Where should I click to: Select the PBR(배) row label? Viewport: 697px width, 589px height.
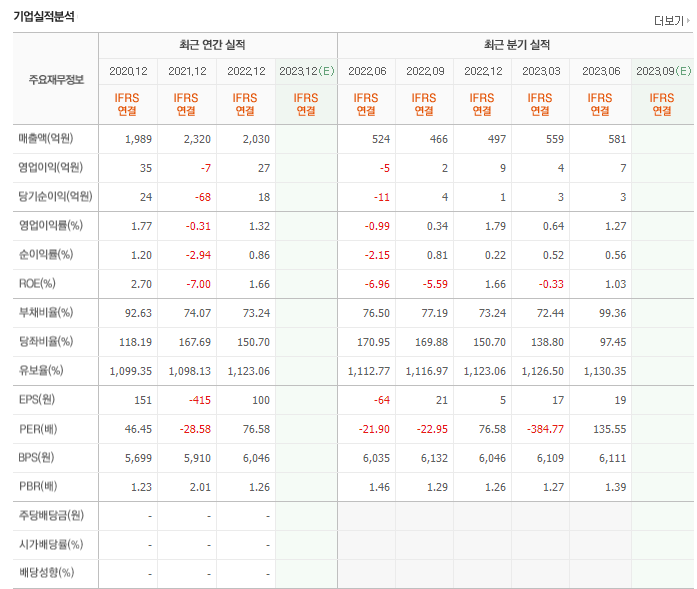(38, 486)
